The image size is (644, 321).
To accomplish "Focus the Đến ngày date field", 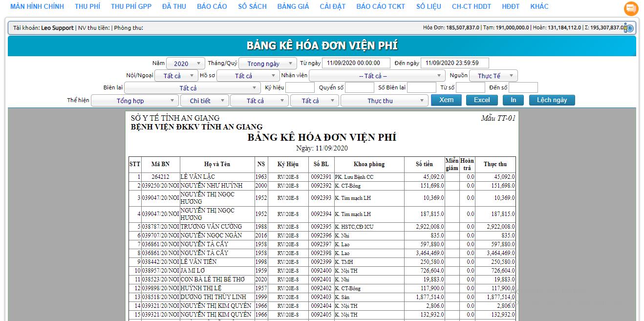I will click(x=455, y=63).
